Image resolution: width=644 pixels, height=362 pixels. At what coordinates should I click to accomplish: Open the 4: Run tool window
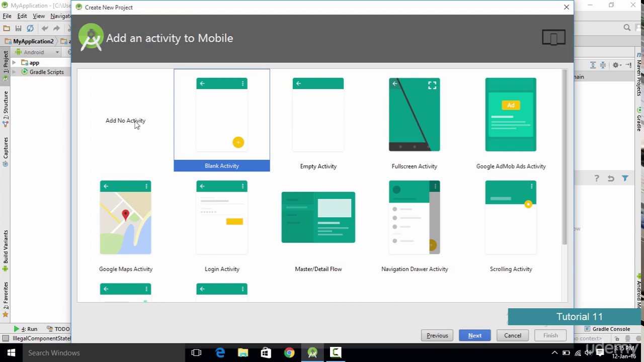click(x=25, y=329)
